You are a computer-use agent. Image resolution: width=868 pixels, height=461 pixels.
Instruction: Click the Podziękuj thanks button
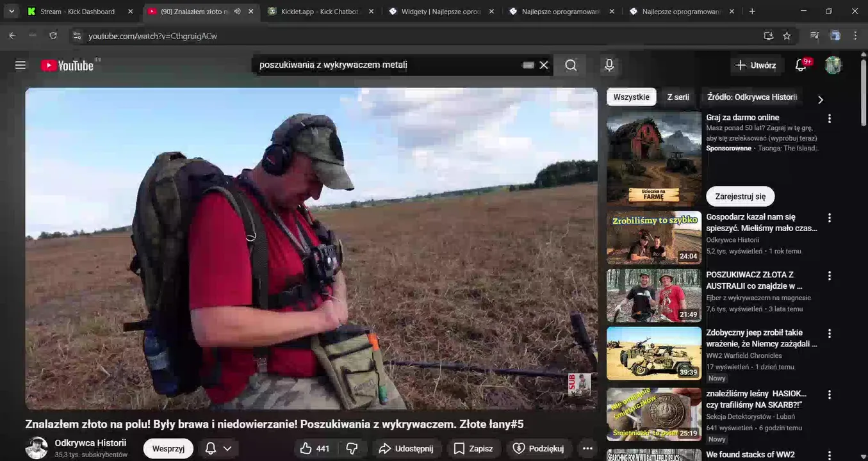[x=539, y=448]
